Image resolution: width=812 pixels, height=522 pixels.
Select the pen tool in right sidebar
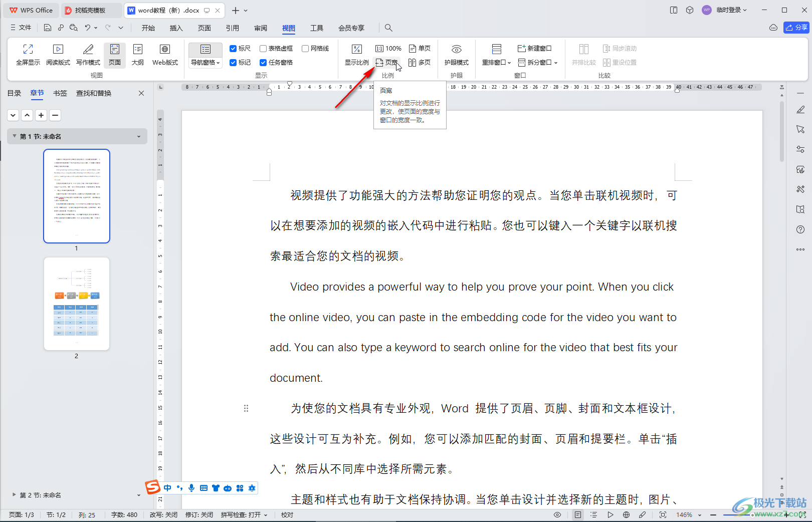[800, 109]
